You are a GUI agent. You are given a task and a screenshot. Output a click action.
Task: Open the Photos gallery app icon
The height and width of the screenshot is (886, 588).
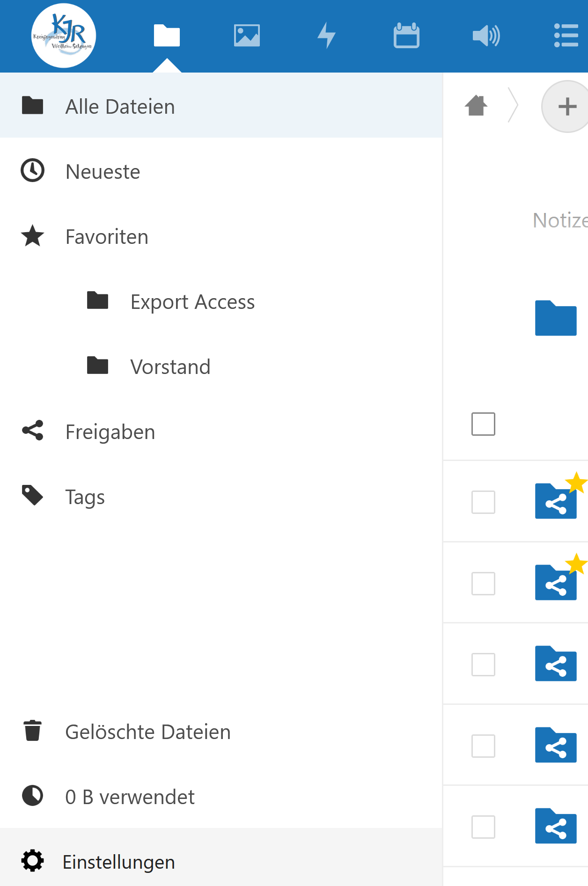point(247,36)
